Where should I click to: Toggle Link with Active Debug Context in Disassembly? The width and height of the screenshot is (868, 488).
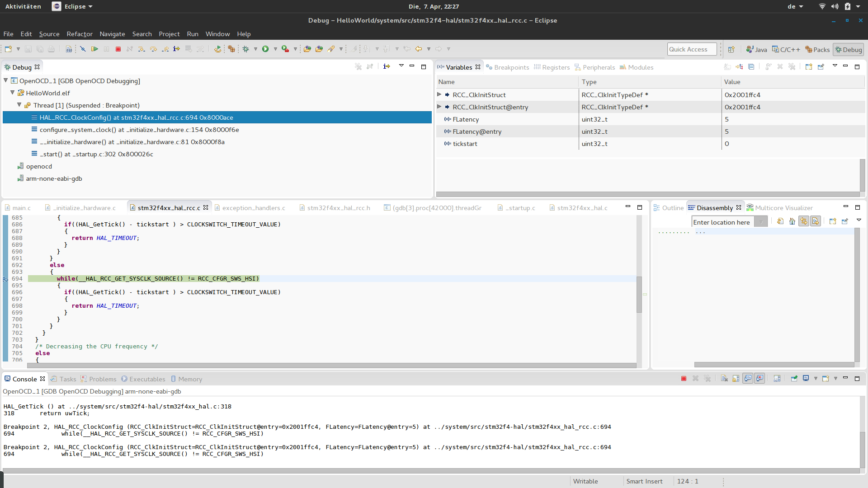click(804, 221)
